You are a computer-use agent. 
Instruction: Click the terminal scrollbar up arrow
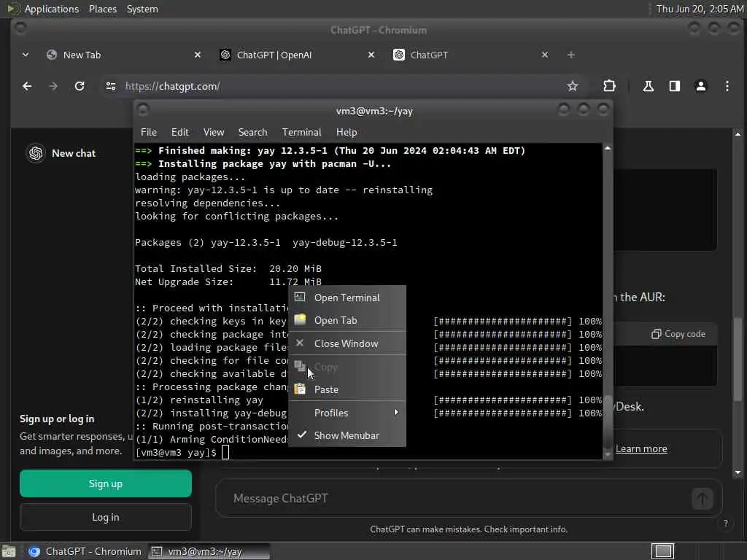[608, 149]
